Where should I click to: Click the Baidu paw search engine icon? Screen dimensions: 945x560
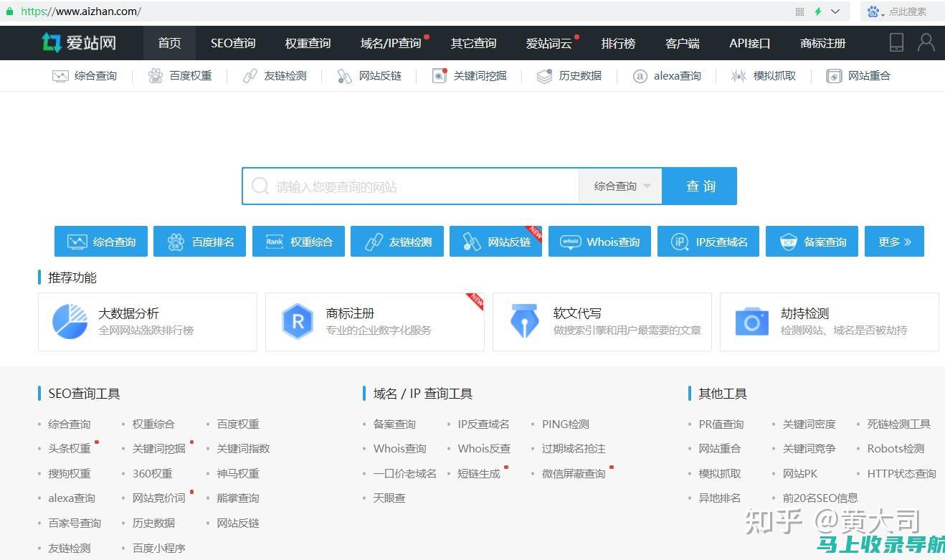tap(873, 11)
